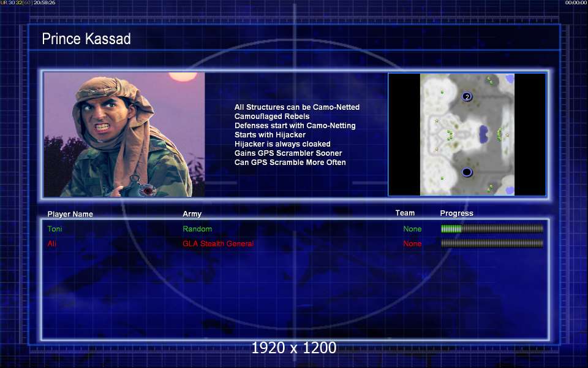Click the green tree cluster on minimap's right side
This screenshot has height=368, width=588.
(x=499, y=134)
